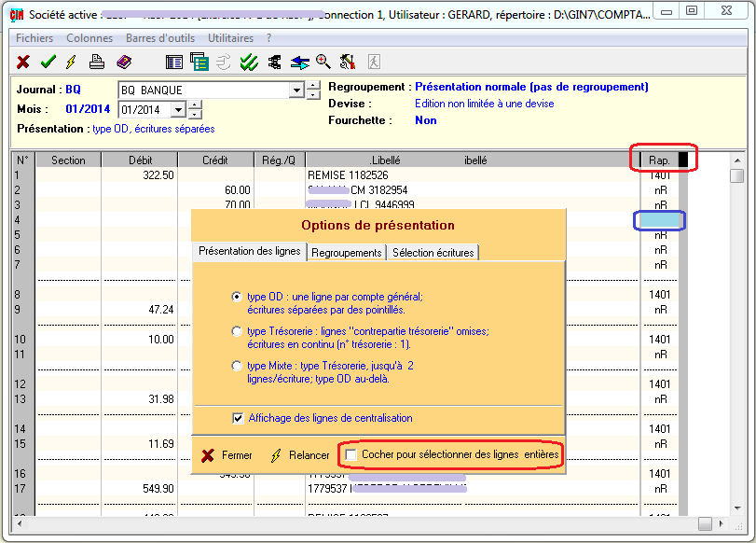Click the double green checkmark icon
Image resolution: width=756 pixels, height=543 pixels.
click(249, 62)
